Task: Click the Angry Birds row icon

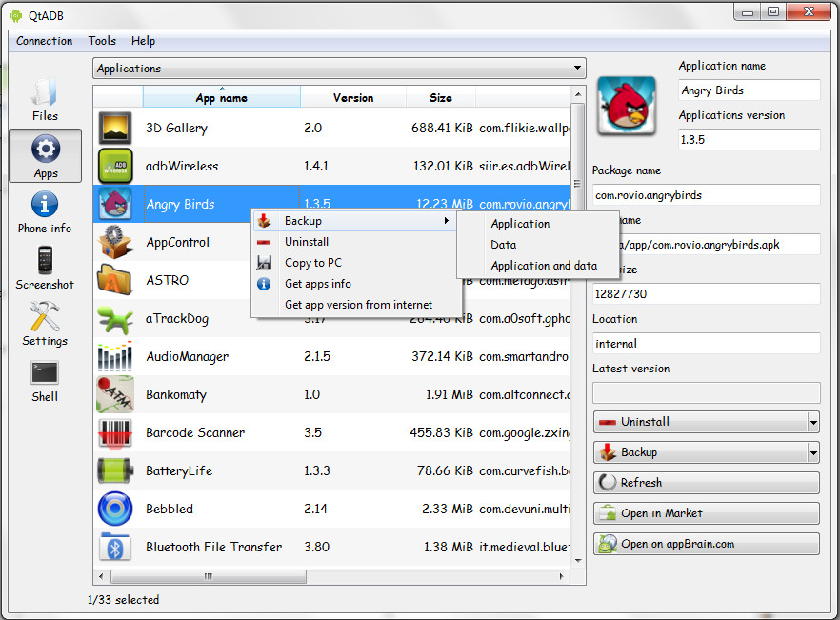Action: [115, 204]
